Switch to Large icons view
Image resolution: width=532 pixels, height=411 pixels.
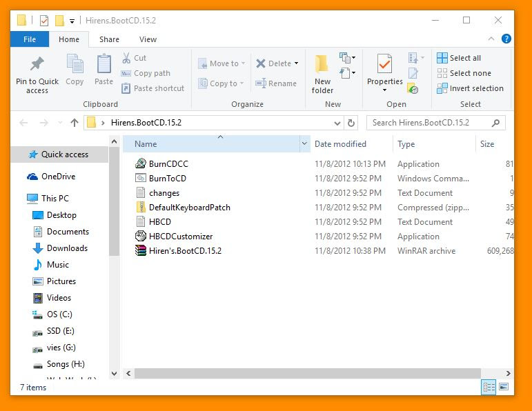[x=504, y=387]
